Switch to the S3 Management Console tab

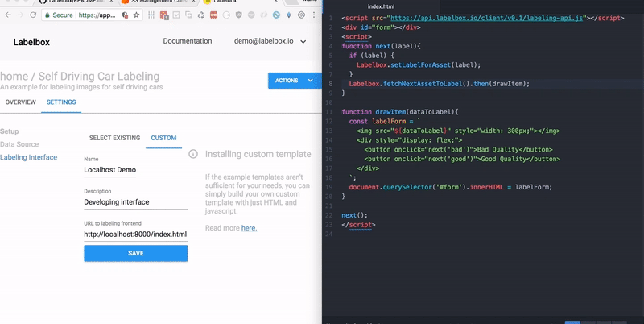pyautogui.click(x=158, y=2)
